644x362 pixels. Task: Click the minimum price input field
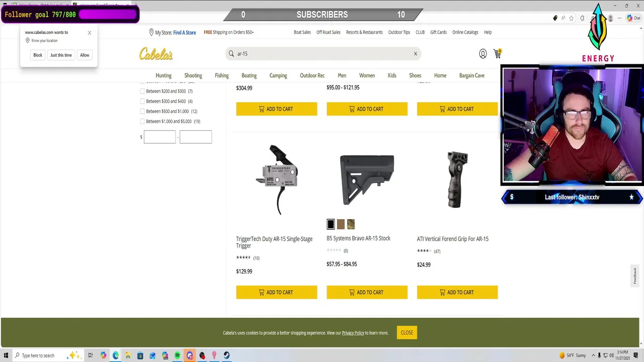160,137
